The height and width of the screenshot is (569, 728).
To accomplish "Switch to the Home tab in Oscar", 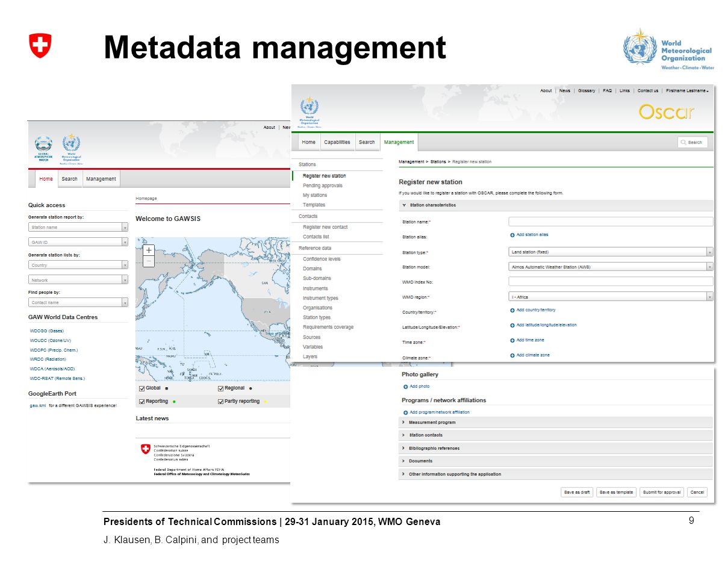I will point(309,143).
